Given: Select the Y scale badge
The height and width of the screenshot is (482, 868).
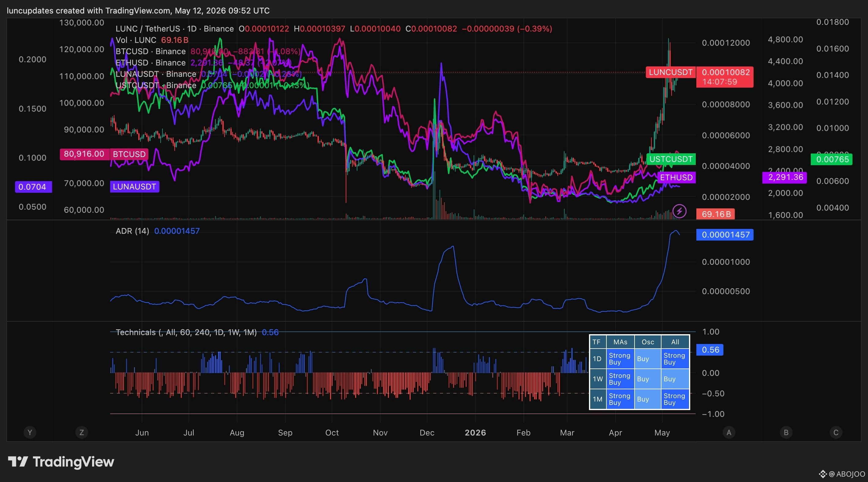Looking at the screenshot, I should [30, 432].
